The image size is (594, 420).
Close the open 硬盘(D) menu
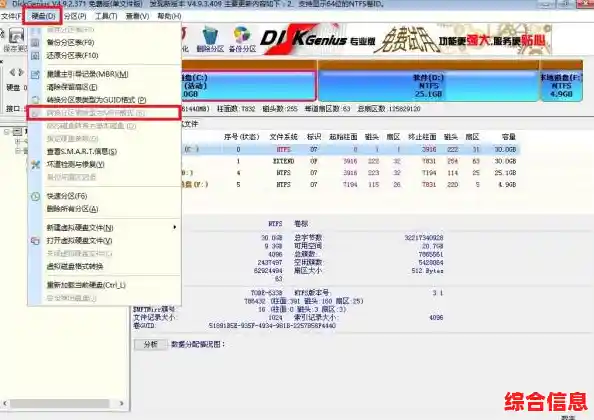[43, 16]
